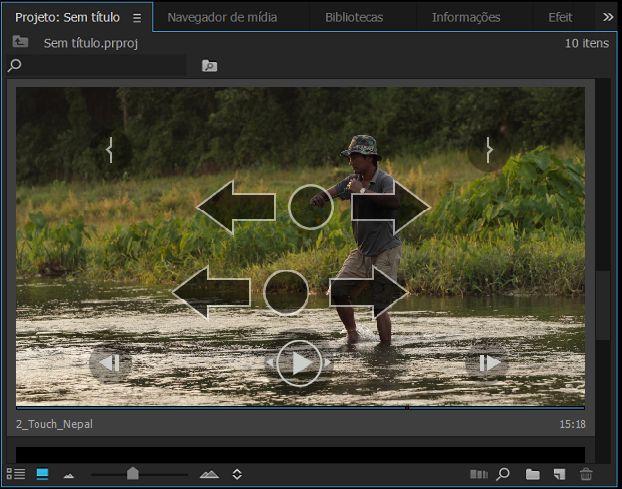Image resolution: width=622 pixels, height=489 pixels.
Task: Click the magnifier icon in search field
Action: [x=15, y=65]
